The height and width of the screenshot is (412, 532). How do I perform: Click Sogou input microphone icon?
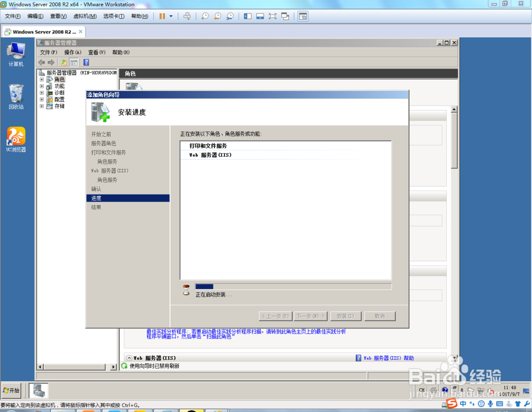491,403
